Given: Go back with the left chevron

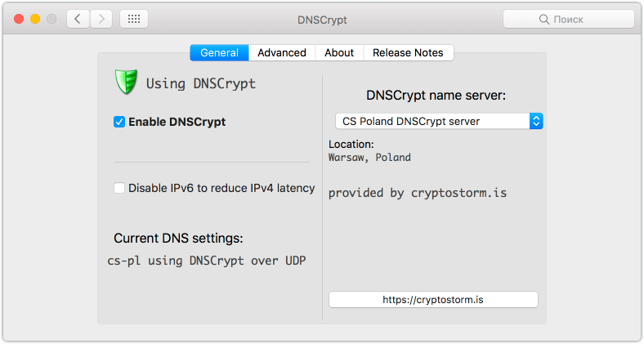Looking at the screenshot, I should pyautogui.click(x=78, y=19).
